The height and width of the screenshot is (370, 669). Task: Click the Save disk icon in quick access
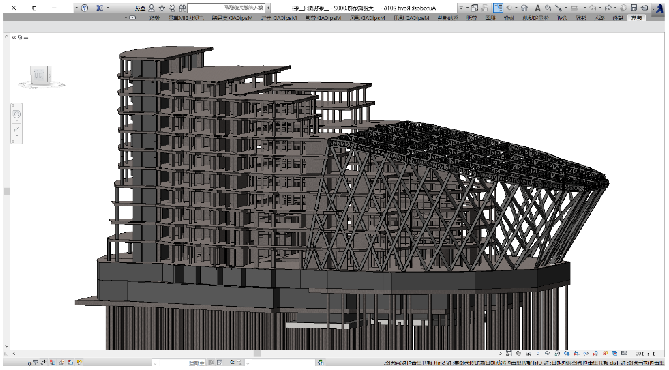tap(634, 8)
